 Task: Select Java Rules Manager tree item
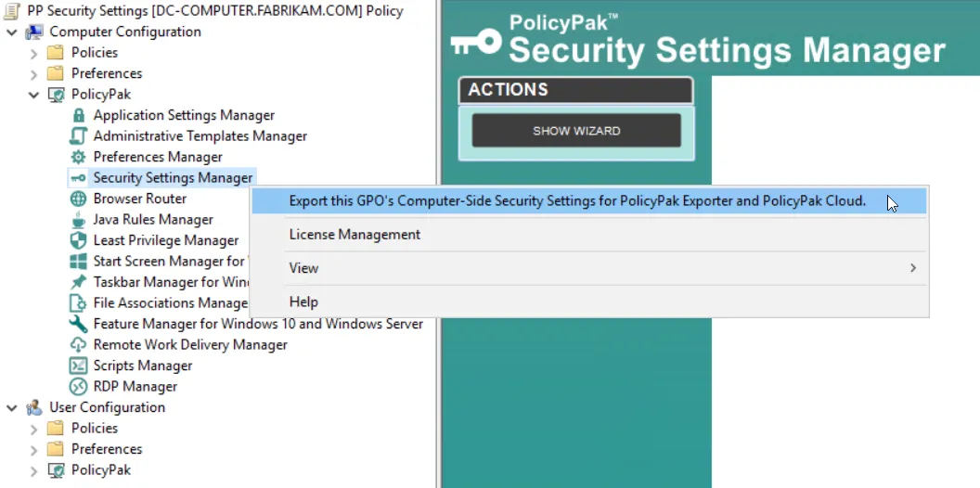[x=153, y=220]
